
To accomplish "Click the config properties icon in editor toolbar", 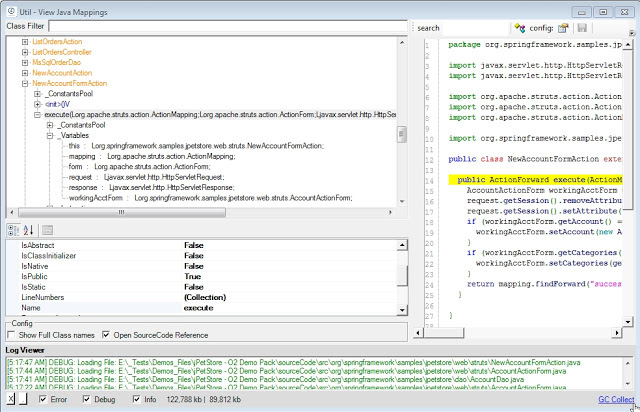I will (x=564, y=28).
